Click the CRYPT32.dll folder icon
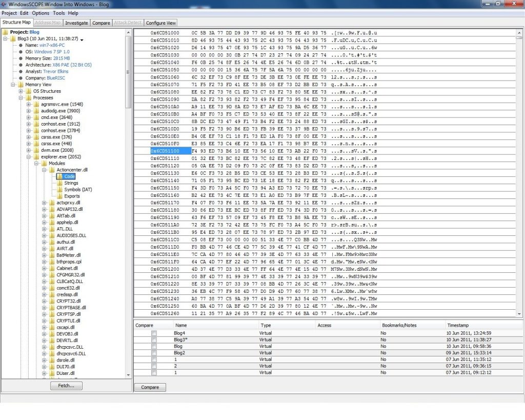This screenshot has height=420, width=525. [52, 301]
